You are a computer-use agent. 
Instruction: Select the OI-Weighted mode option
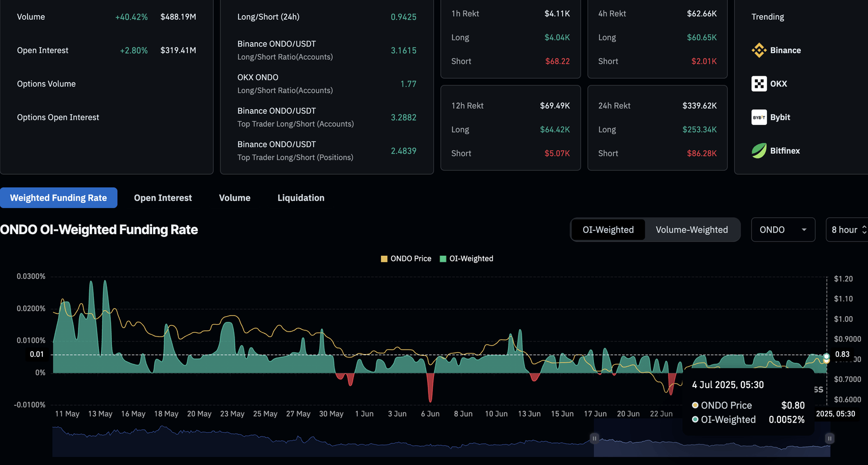click(608, 230)
